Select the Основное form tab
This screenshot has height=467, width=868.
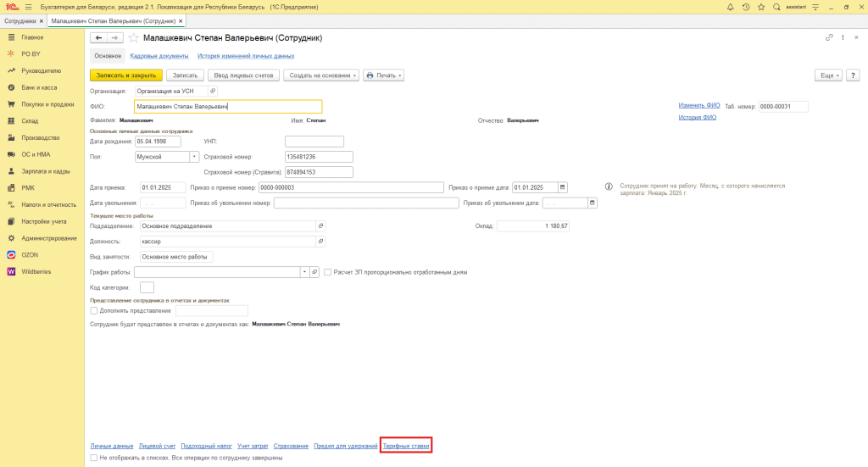pyautogui.click(x=108, y=56)
